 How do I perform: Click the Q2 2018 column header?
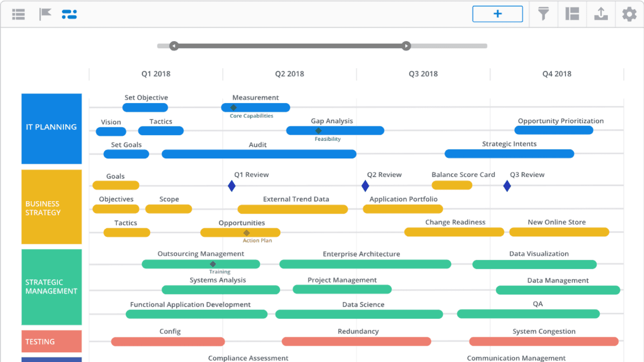click(289, 74)
